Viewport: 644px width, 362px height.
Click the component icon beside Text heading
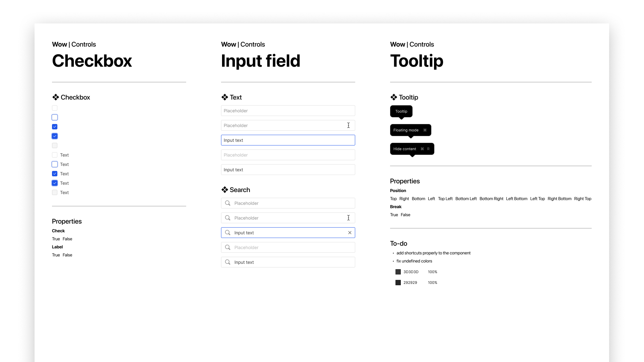click(225, 97)
